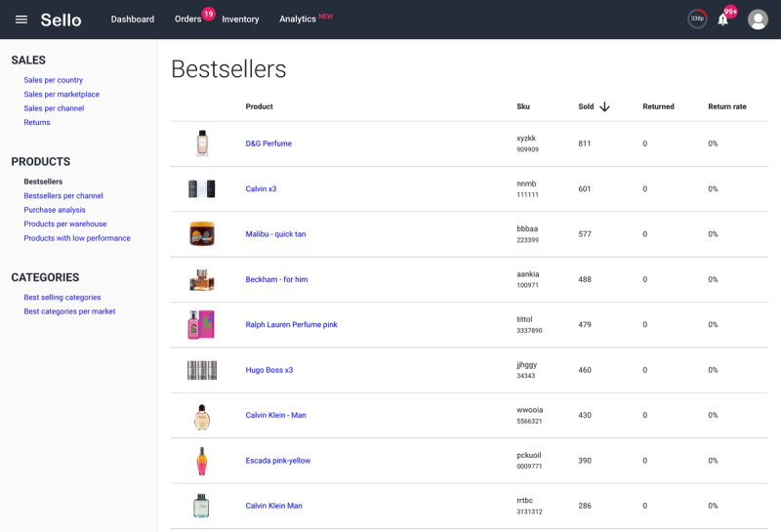The image size is (781, 532).
Task: Click the Return rate column header
Action: tap(727, 106)
